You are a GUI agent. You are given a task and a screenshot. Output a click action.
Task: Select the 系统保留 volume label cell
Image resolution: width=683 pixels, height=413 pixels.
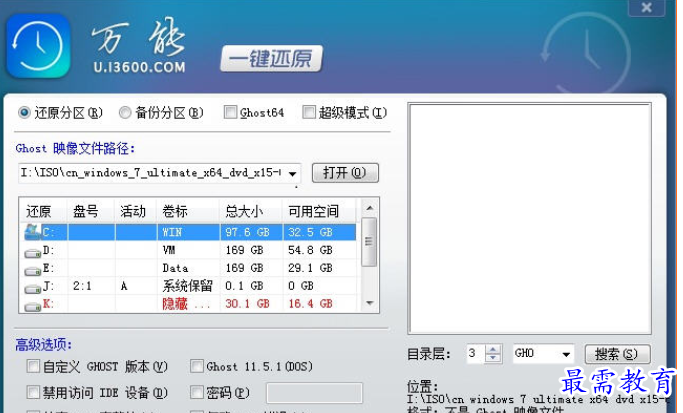188,286
